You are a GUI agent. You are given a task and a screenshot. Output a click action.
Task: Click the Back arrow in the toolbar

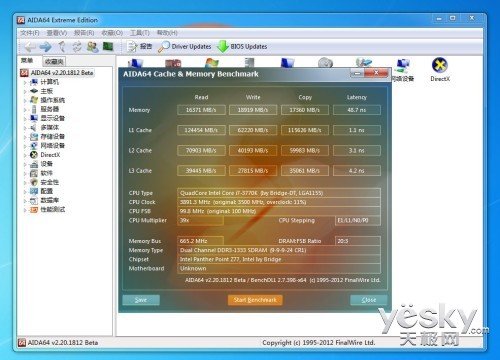coord(30,47)
